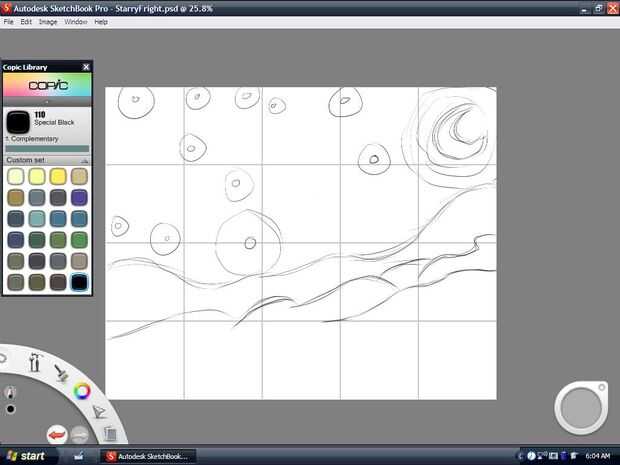Open the Help menu
Image resolution: width=620 pixels, height=465 pixels.
[101, 22]
